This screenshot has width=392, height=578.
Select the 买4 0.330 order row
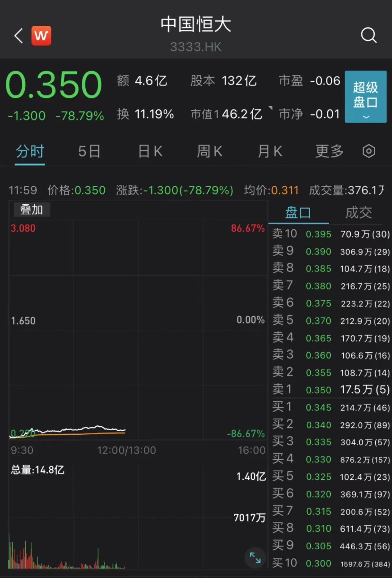tap(331, 459)
